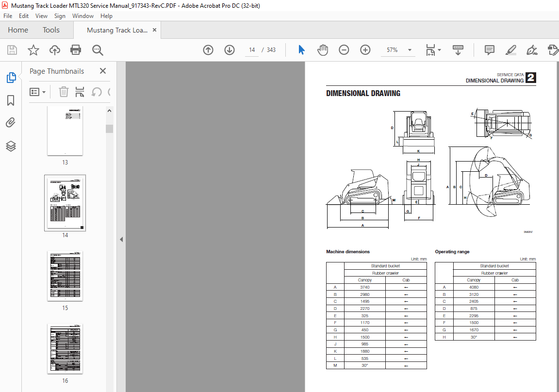Screen dimensions: 559x392
Task: Open Page Thumbnails pane icon in sidebar
Action: click(x=11, y=77)
